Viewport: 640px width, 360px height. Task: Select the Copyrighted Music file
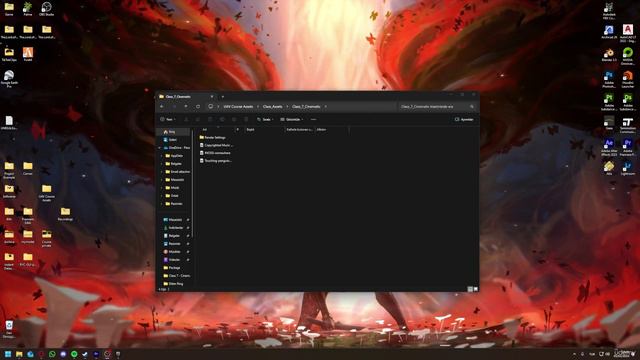[216, 145]
